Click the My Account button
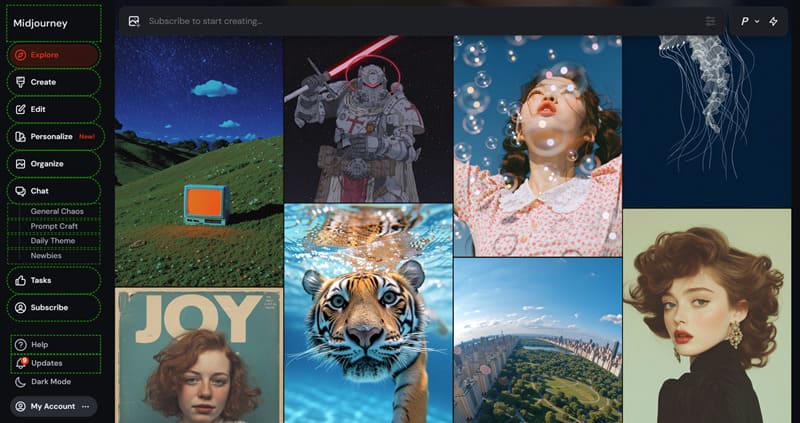The image size is (800, 423). click(54, 407)
